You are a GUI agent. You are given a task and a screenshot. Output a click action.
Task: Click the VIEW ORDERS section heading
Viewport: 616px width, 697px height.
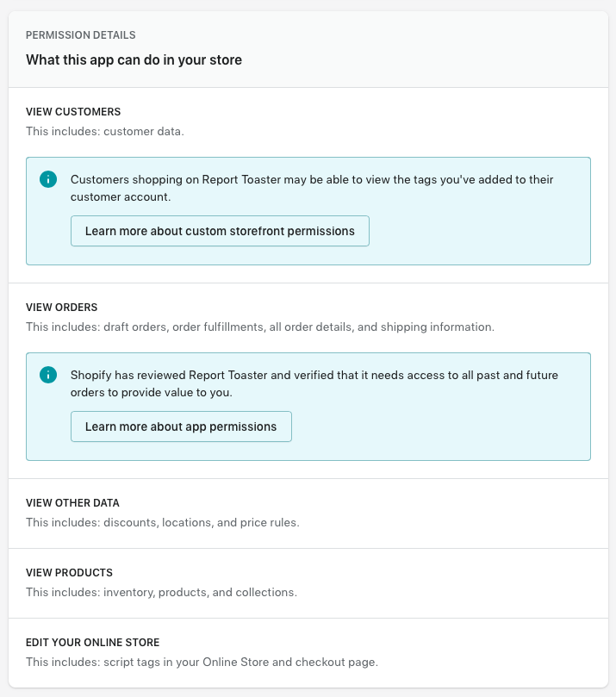pos(61,308)
